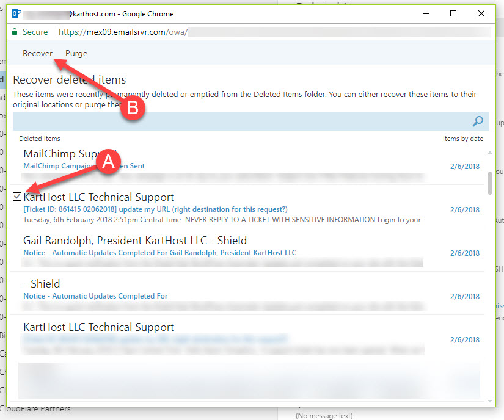Open the Ticket ID 861415 update my URL subject
This screenshot has width=504, height=420.
[155, 209]
